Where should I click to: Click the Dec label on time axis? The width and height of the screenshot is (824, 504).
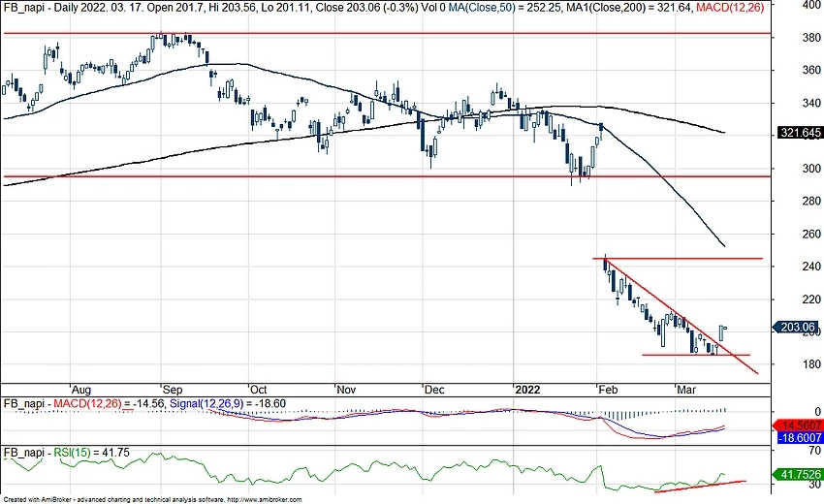(x=434, y=390)
